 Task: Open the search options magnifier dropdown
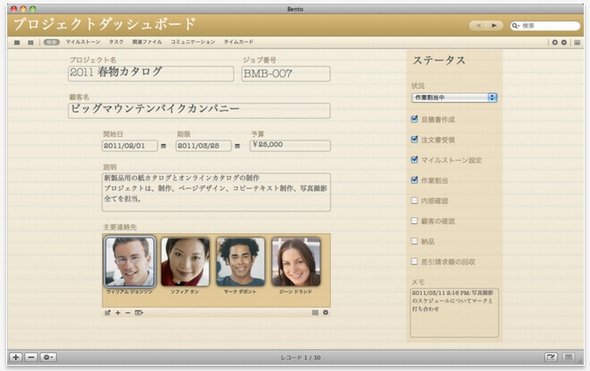(515, 26)
